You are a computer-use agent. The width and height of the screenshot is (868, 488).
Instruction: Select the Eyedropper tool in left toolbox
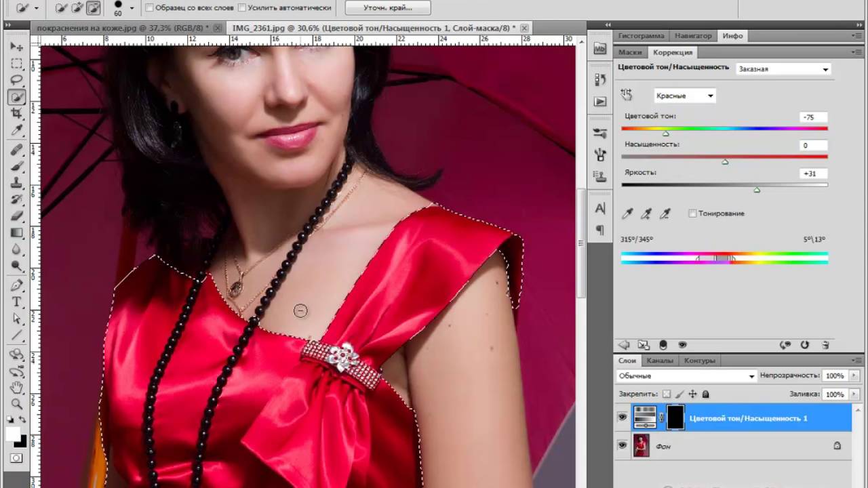(17, 131)
